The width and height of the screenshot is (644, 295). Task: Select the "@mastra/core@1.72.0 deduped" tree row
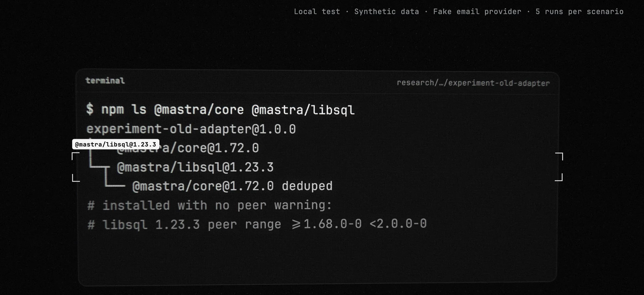(232, 186)
